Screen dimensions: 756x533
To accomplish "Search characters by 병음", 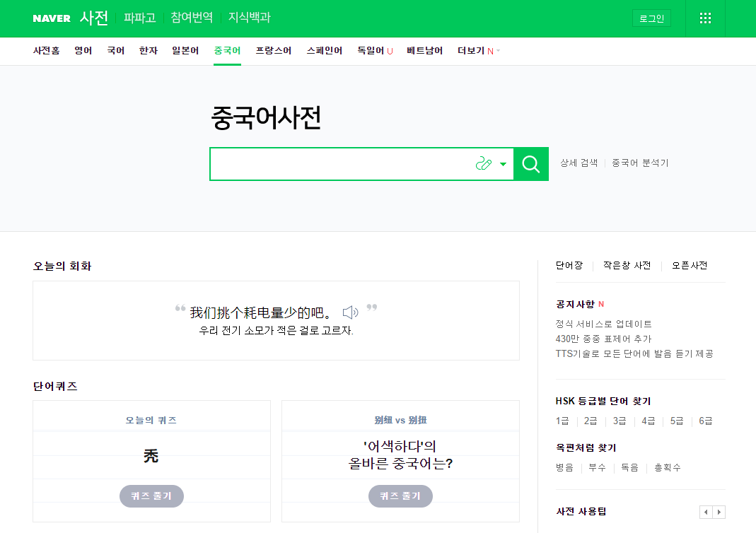I will (564, 467).
